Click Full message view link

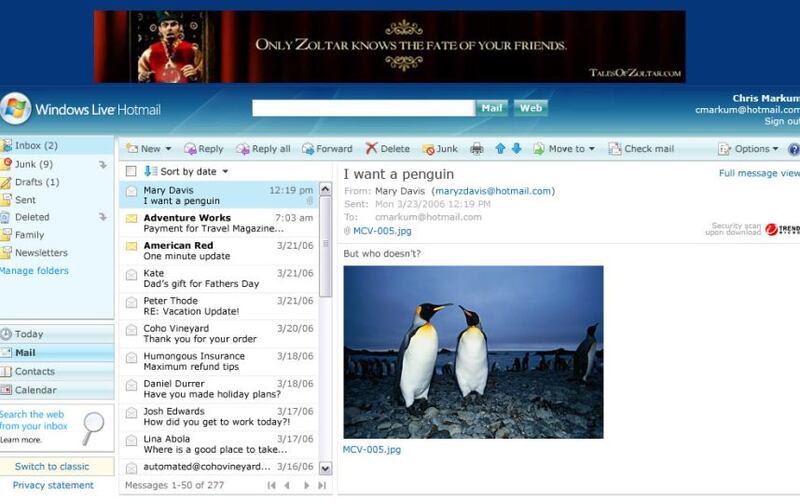[759, 173]
